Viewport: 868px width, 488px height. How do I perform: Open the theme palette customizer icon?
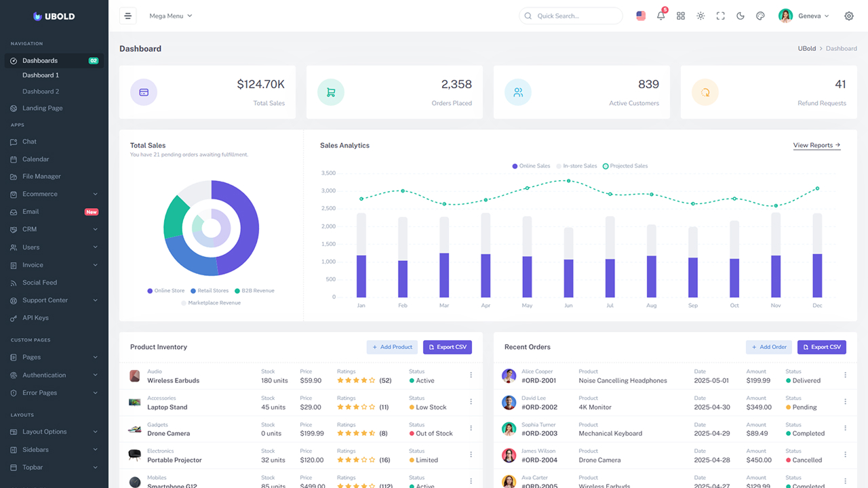(x=760, y=16)
